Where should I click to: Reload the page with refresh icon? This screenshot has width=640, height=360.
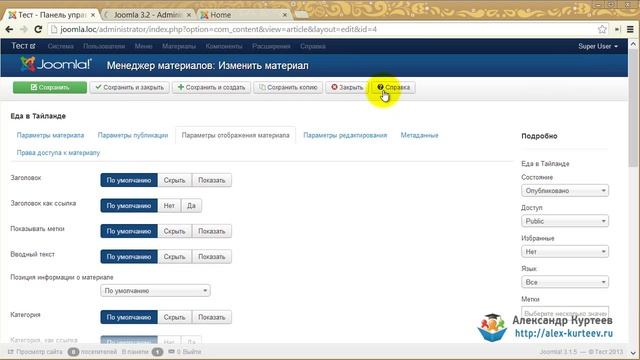38,29
